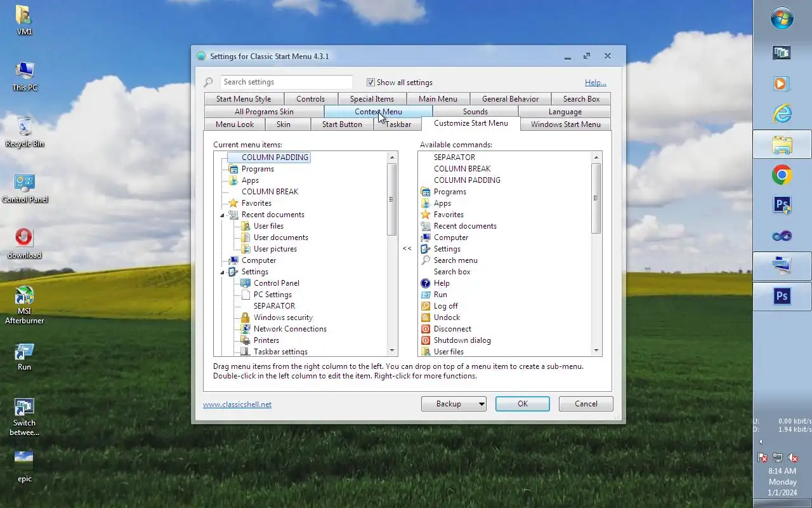Screen dimensions: 812x508
Task: Click the User files folder icon in left tree
Action: pos(245,226)
